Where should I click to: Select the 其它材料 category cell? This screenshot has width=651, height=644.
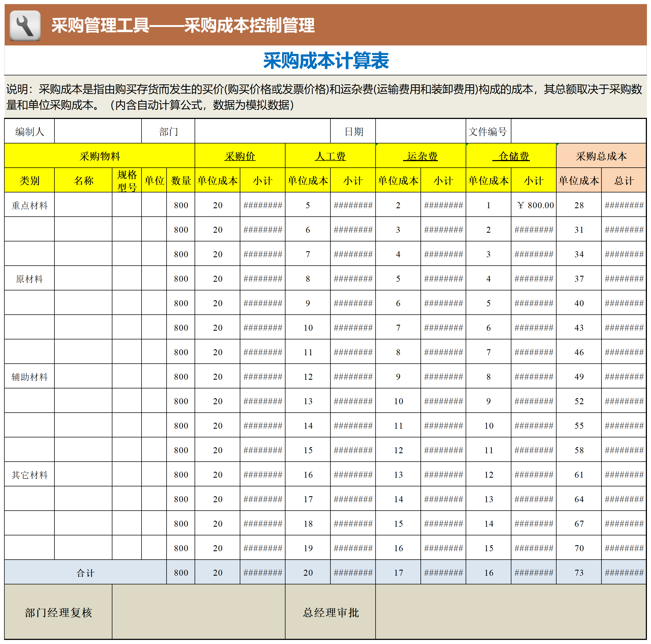(x=30, y=474)
